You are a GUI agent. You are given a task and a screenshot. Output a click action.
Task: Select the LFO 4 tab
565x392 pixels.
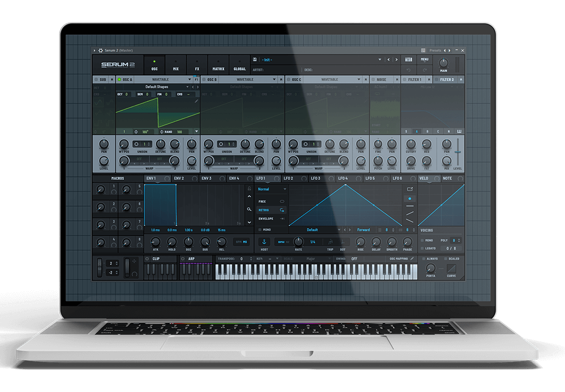[x=343, y=178]
